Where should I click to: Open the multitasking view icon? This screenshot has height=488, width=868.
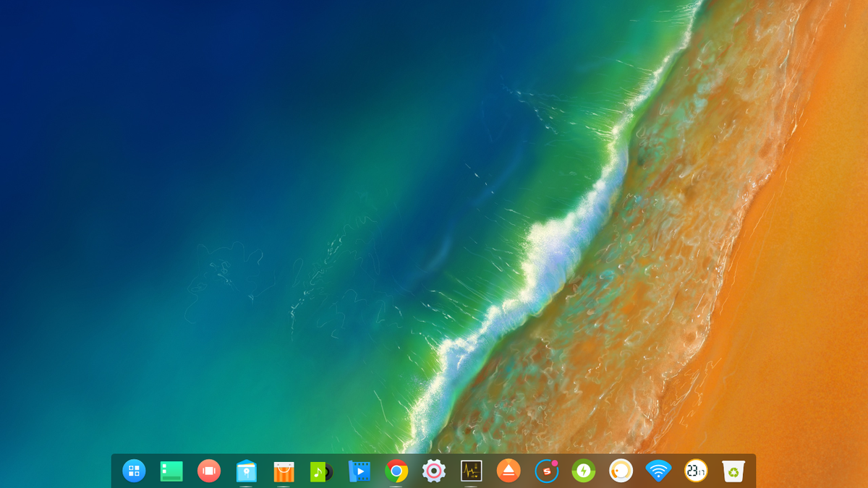tap(171, 471)
